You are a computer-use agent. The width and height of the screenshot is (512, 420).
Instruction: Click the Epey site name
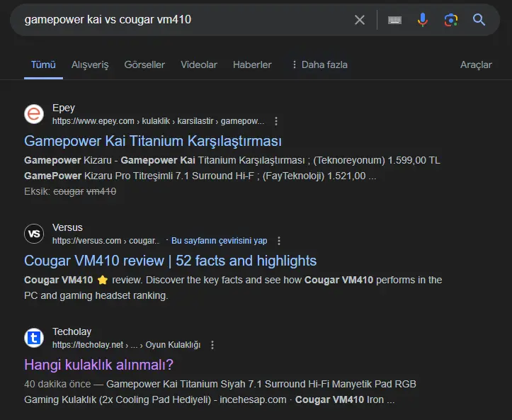64,108
